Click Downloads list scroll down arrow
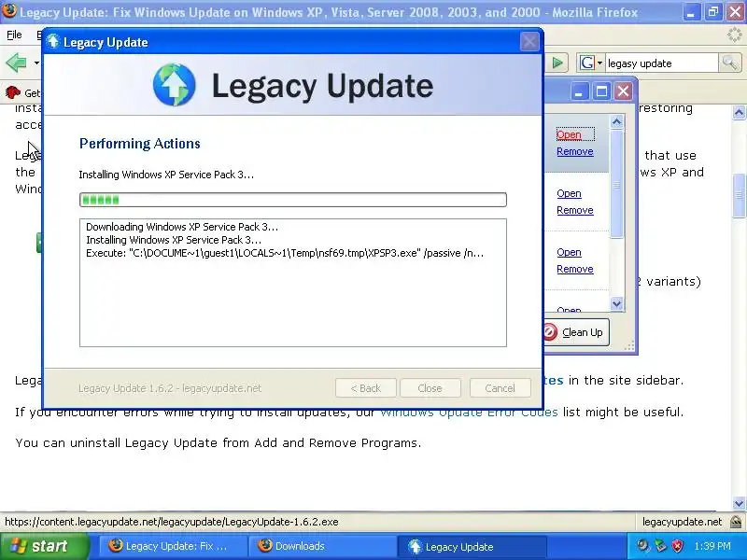The image size is (747, 560). (617, 304)
